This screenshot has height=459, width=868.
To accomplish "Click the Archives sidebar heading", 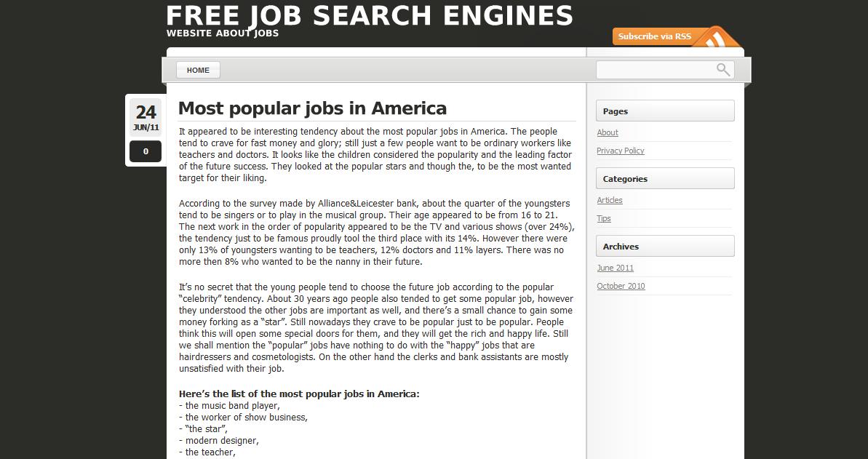I will pos(621,247).
